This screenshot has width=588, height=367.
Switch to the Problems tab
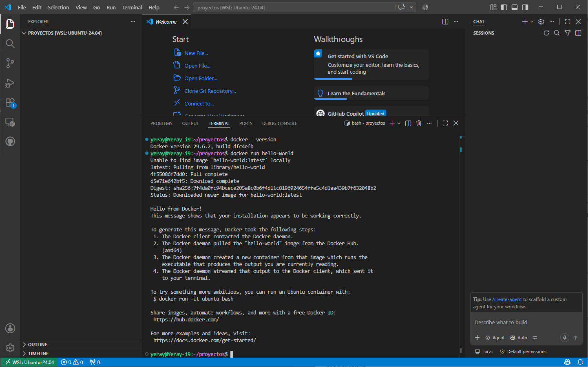tap(161, 123)
